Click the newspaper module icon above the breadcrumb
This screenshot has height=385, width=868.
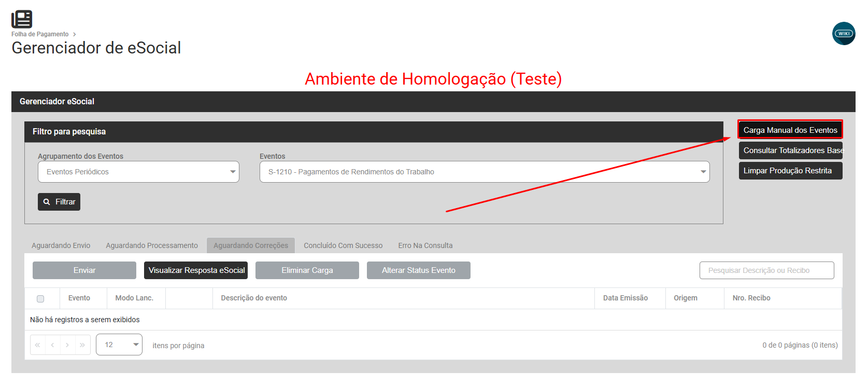pyautogui.click(x=22, y=19)
